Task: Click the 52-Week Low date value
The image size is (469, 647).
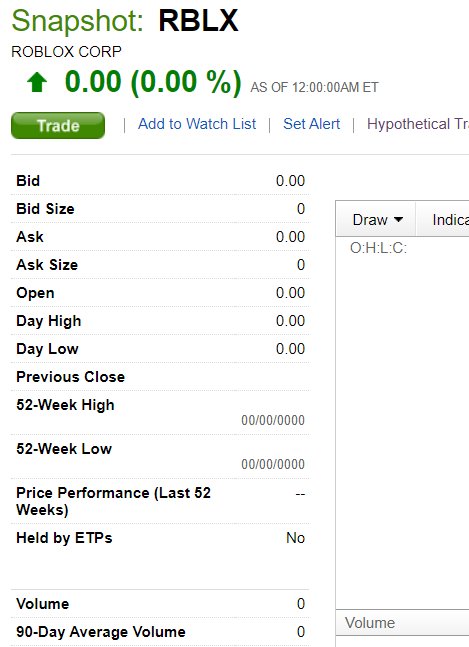Action: pos(273,464)
